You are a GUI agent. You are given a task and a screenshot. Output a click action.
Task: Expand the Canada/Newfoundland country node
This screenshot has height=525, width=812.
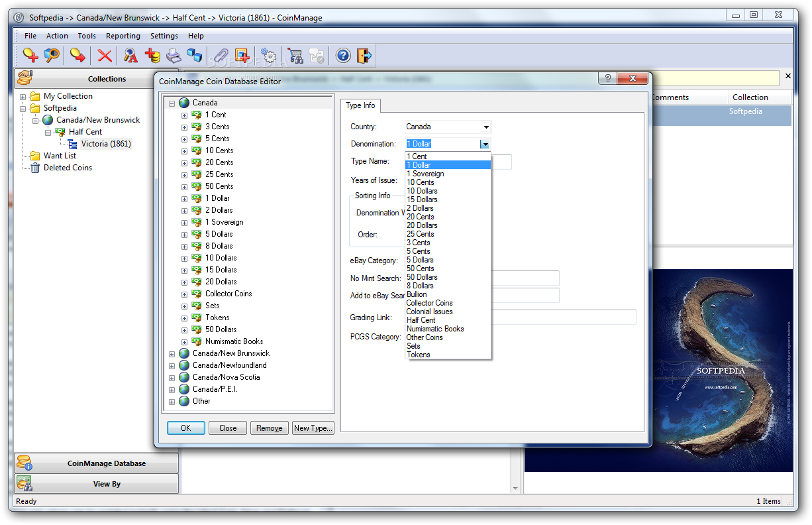[172, 365]
